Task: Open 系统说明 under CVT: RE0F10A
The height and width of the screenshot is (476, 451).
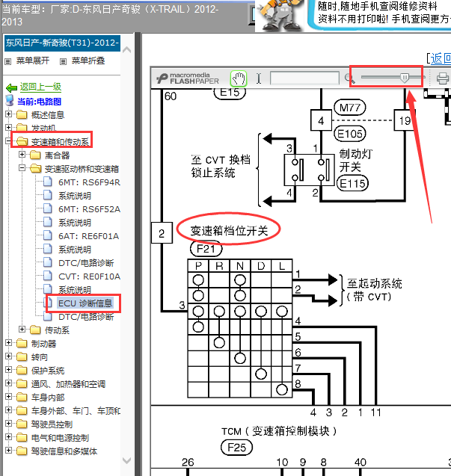Action: (75, 290)
